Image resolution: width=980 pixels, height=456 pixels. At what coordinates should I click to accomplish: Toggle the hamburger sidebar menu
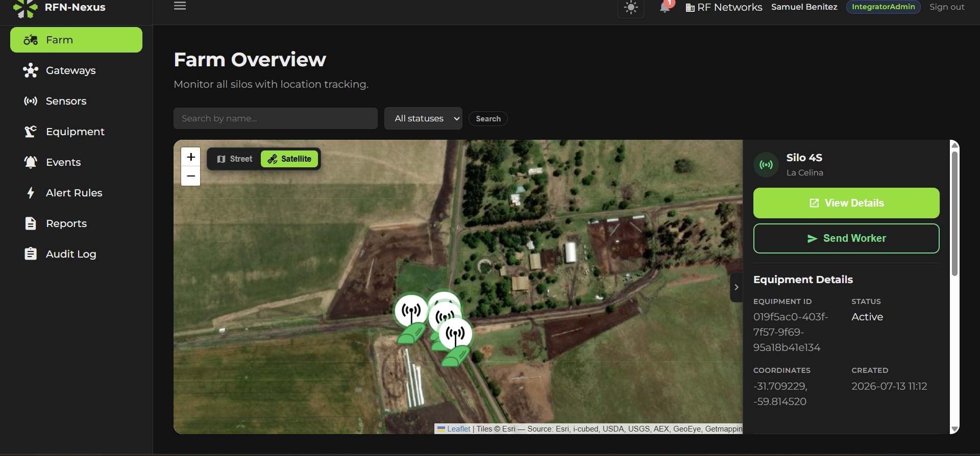(180, 6)
